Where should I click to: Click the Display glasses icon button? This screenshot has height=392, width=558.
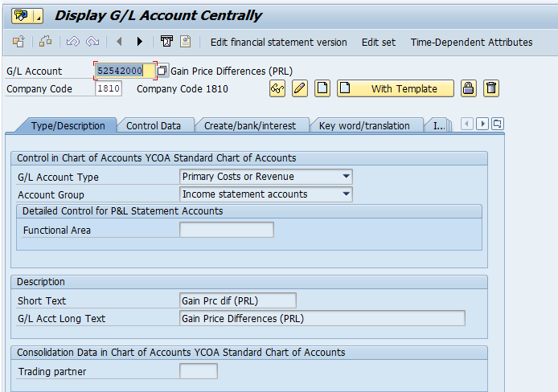(x=277, y=88)
